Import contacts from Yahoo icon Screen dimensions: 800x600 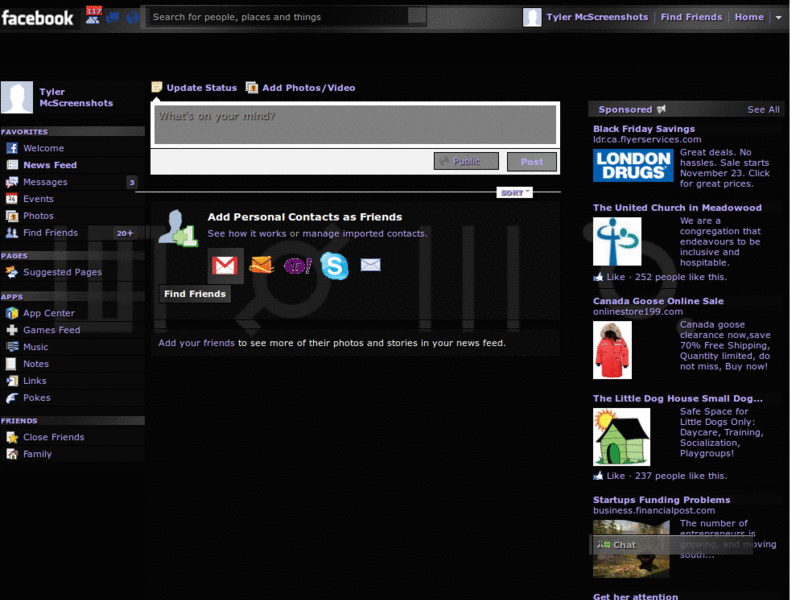coord(298,265)
